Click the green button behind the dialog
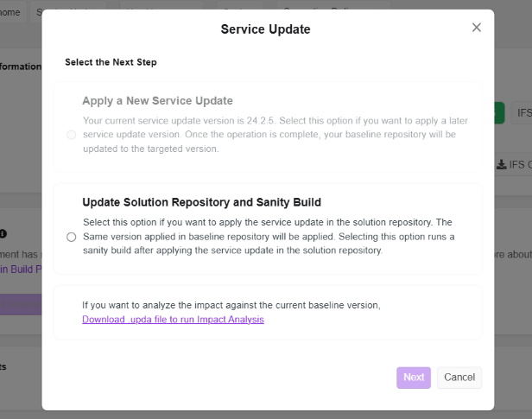 499,113
